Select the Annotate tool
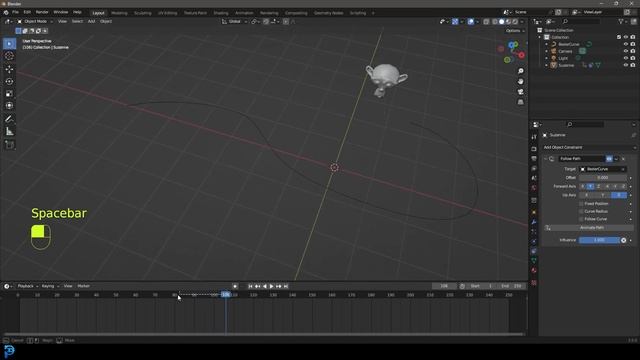The height and width of the screenshot is (360, 640). tap(9, 119)
